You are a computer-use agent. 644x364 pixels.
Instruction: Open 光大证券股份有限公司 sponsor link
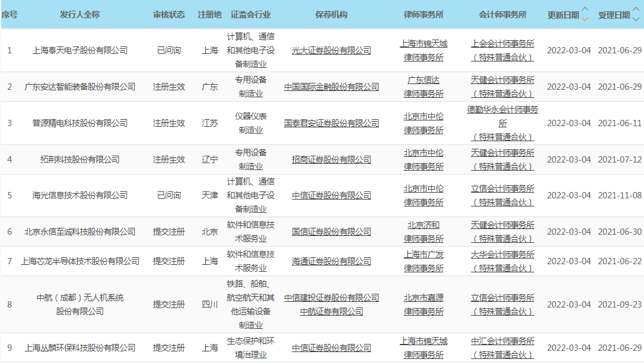click(331, 50)
